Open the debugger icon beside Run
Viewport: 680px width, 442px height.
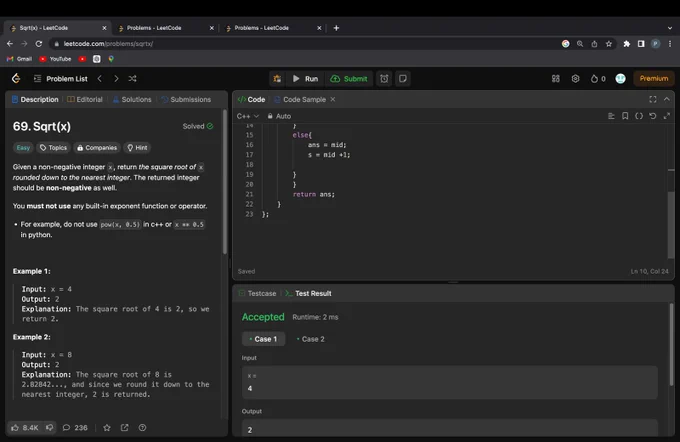(x=277, y=79)
